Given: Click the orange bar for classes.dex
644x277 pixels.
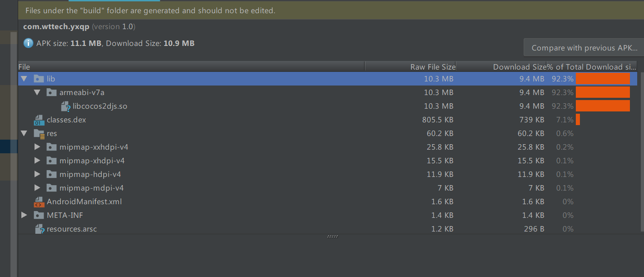Looking at the screenshot, I should point(578,120).
